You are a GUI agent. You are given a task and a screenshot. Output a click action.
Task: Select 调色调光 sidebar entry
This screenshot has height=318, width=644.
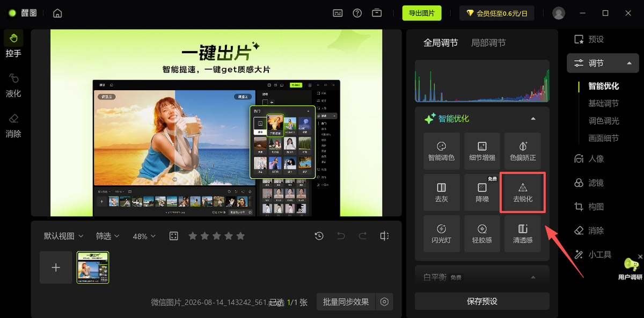click(x=604, y=121)
